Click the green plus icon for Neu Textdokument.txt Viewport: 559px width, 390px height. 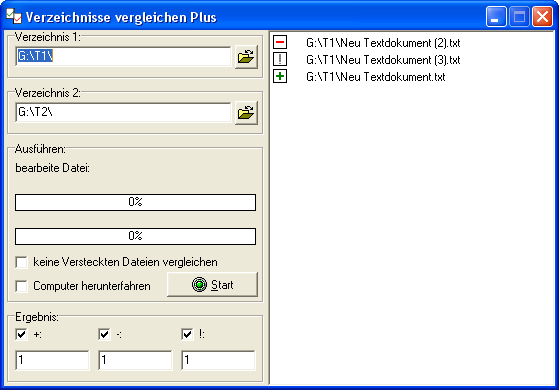click(280, 76)
